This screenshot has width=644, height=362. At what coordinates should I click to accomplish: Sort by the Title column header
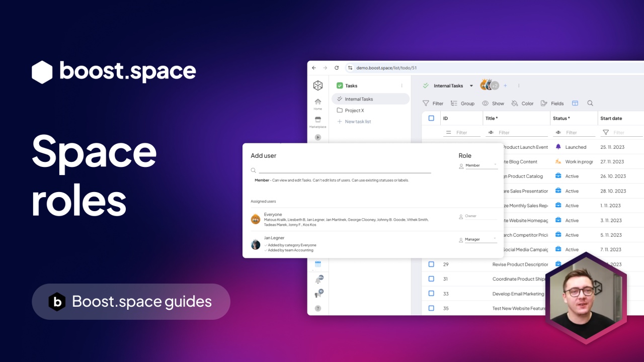click(492, 118)
